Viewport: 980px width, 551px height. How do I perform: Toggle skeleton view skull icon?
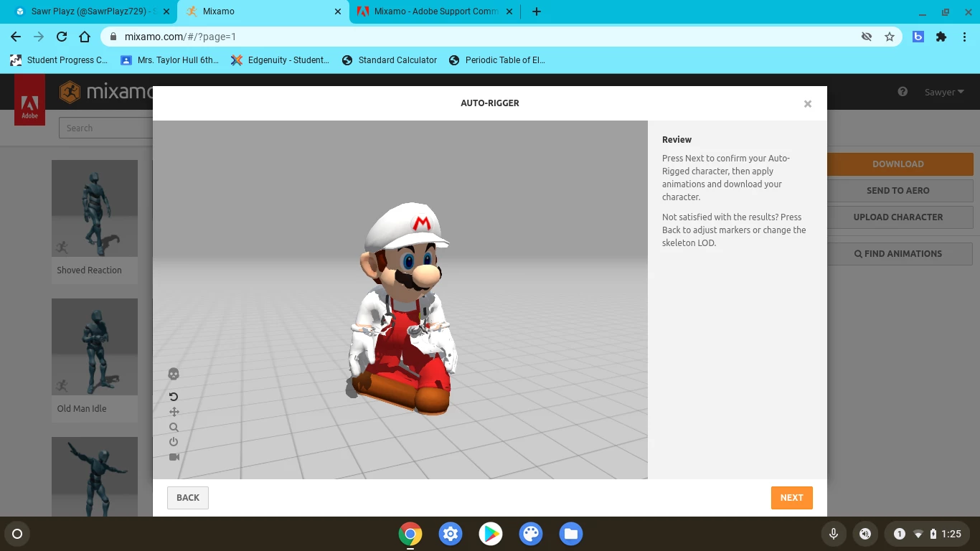pos(174,374)
